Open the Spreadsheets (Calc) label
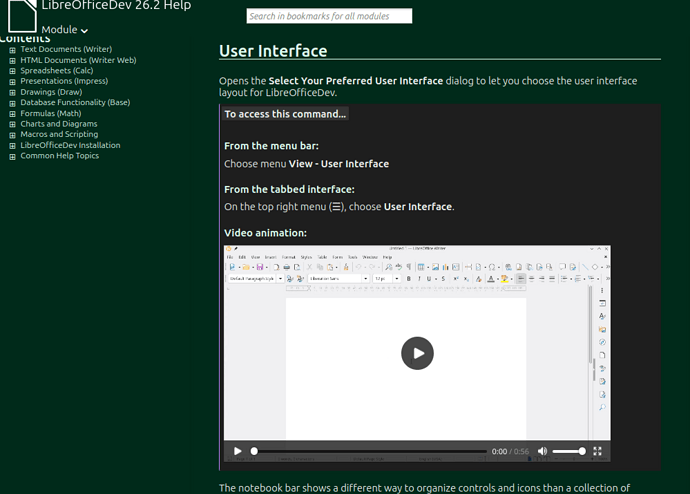 pos(57,70)
